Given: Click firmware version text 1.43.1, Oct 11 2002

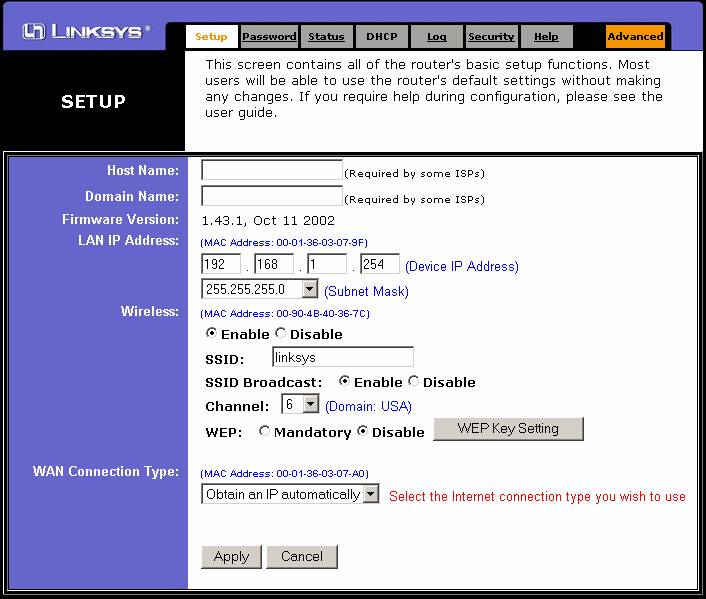Looking at the screenshot, I should tap(268, 221).
